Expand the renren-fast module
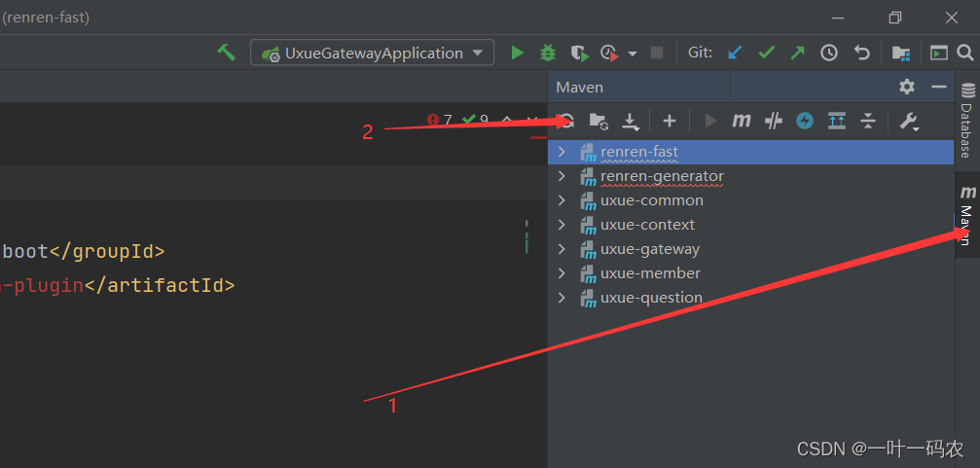Image resolution: width=980 pixels, height=468 pixels. pos(562,152)
